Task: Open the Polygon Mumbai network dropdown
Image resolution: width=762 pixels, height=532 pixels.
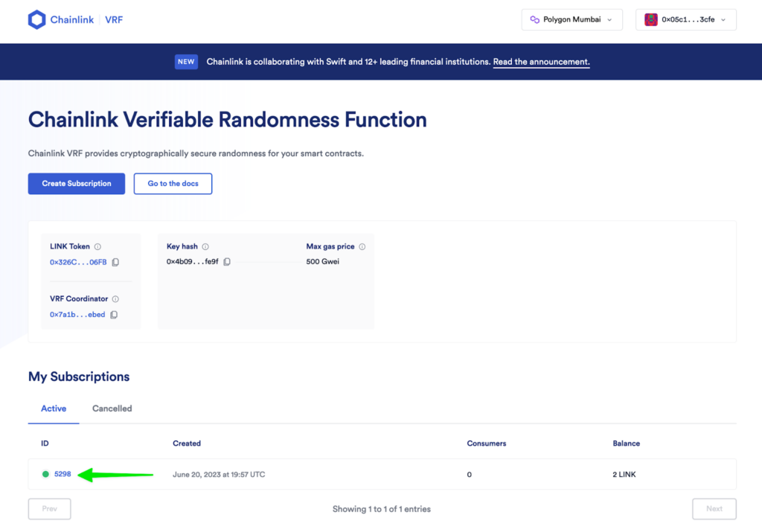Action: tap(571, 19)
